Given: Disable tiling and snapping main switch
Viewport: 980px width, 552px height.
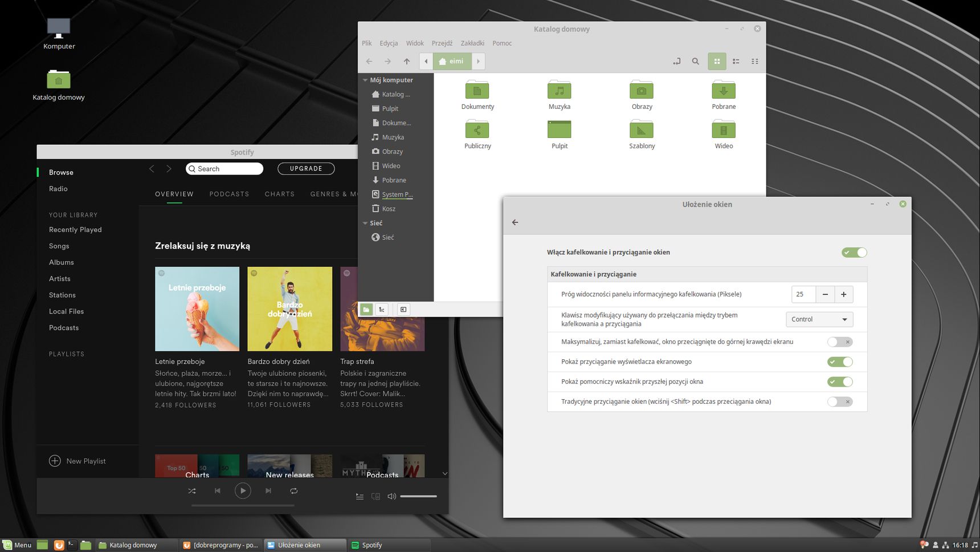Looking at the screenshot, I should (x=854, y=252).
